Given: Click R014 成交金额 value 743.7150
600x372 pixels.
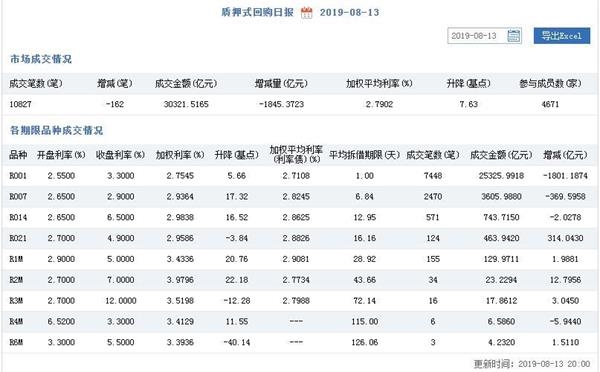Looking at the screenshot, I should (x=501, y=217).
